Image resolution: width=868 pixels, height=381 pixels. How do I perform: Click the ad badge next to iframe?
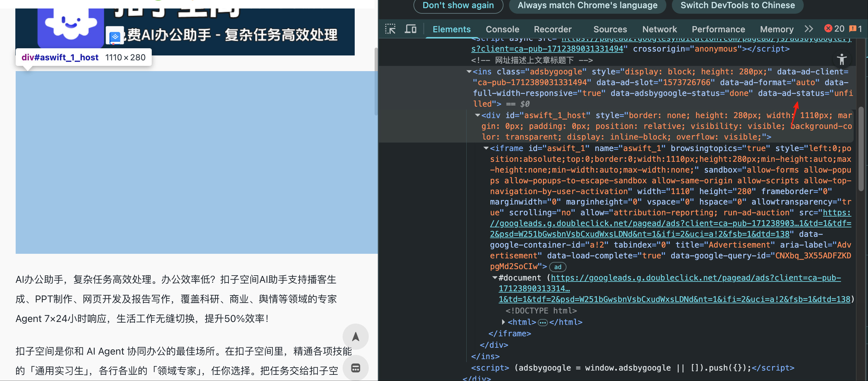coord(558,267)
